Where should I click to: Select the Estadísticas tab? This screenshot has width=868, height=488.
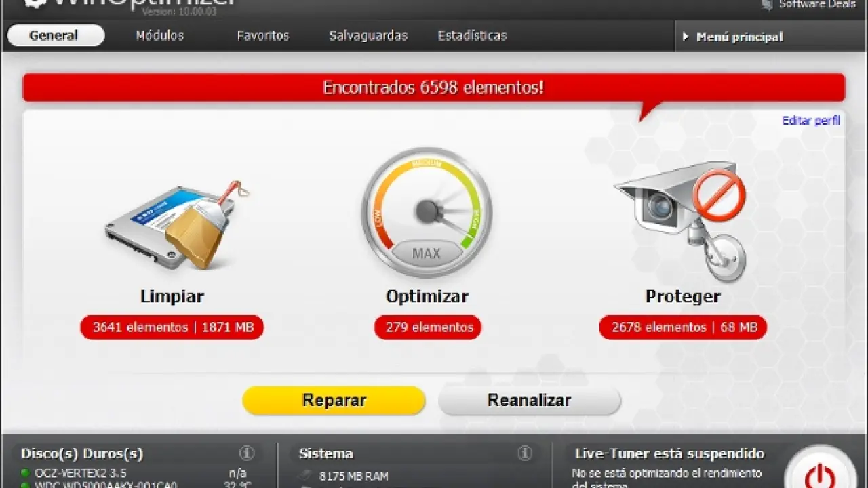click(472, 36)
